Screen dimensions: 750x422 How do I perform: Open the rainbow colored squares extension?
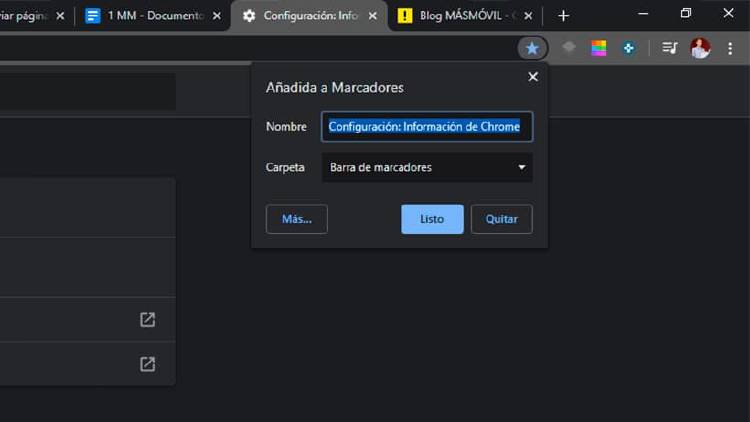click(599, 48)
